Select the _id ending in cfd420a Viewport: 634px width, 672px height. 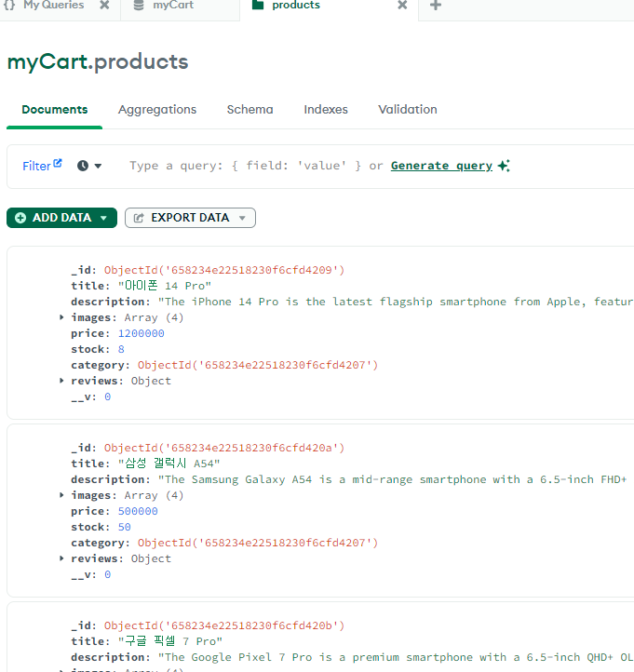(224, 448)
